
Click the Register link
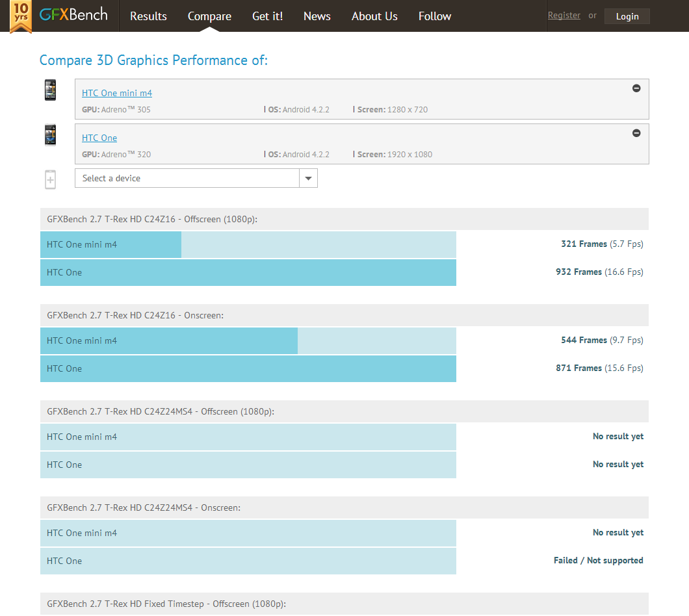point(564,16)
